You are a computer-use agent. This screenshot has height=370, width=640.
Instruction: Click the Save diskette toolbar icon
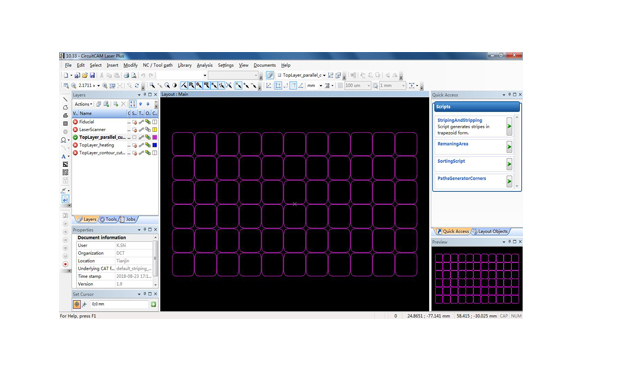92,75
